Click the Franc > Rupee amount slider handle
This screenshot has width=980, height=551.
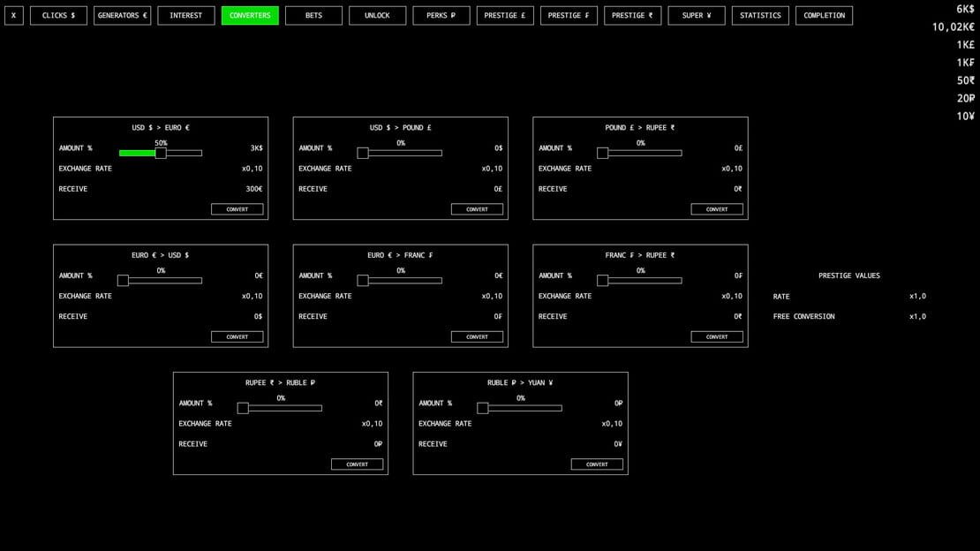click(602, 280)
